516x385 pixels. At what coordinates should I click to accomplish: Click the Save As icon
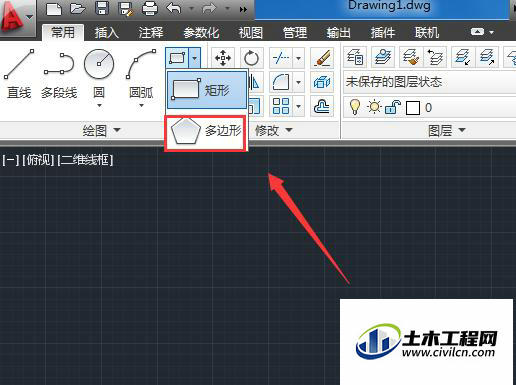(126, 8)
